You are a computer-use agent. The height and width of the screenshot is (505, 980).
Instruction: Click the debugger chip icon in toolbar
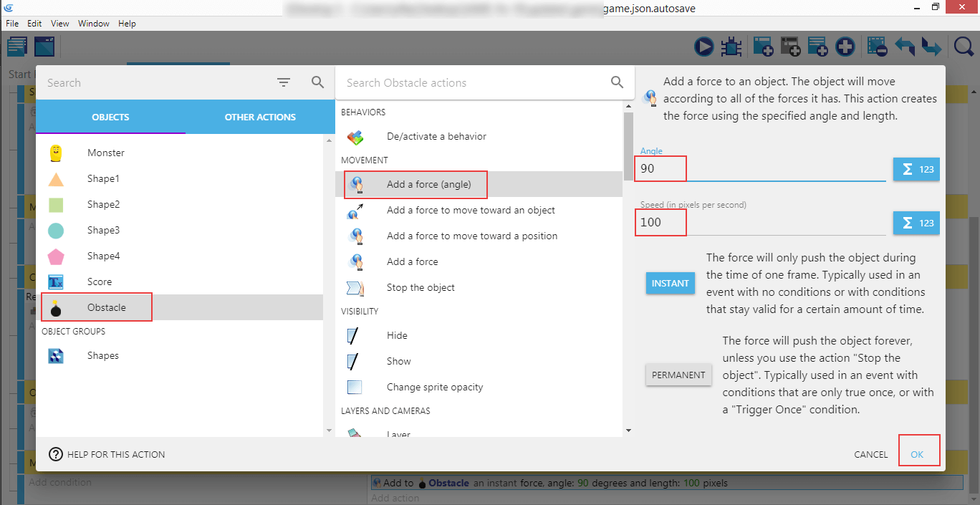[x=731, y=47]
